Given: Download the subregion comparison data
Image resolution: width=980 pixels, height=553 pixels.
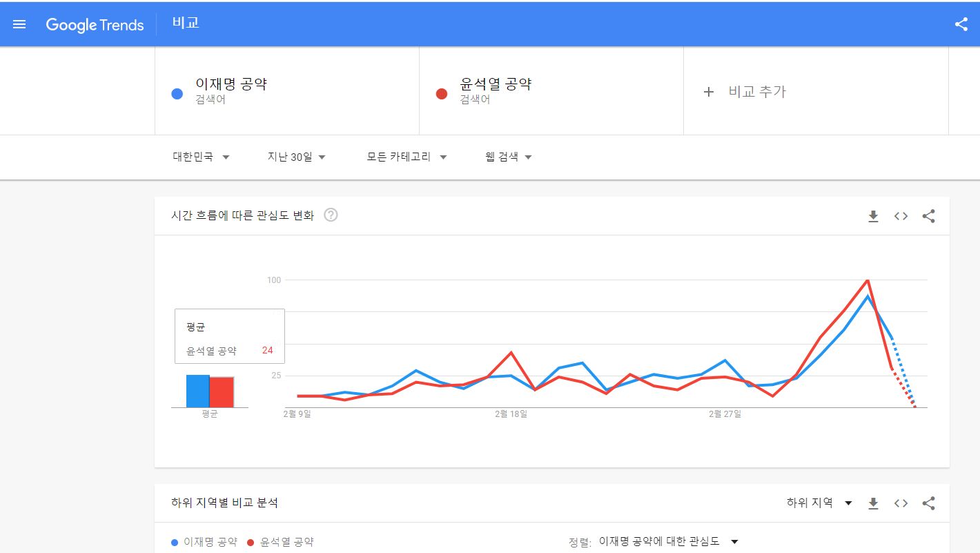Looking at the screenshot, I should pos(873,503).
